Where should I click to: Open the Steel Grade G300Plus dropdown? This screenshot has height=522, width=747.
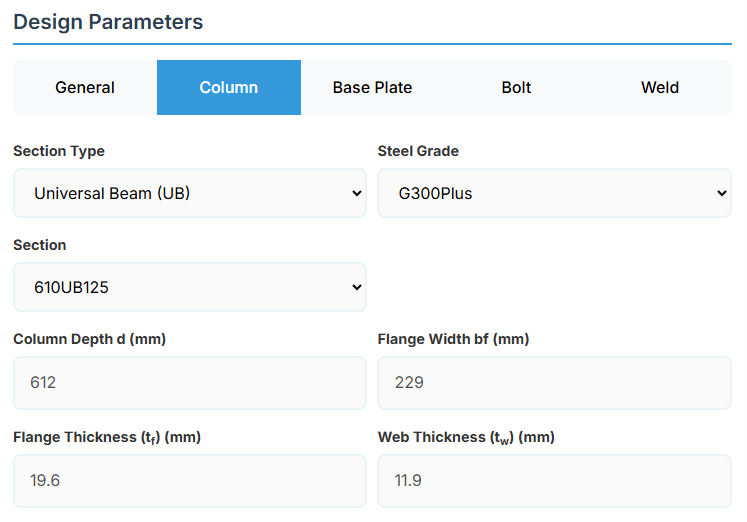(x=554, y=193)
